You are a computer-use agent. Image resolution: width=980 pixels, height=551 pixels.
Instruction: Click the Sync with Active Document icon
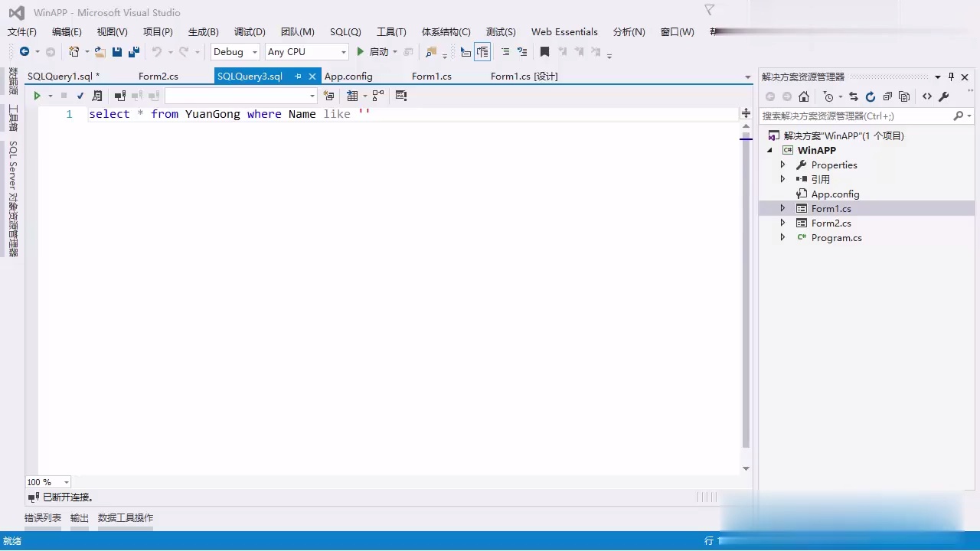tap(852, 97)
